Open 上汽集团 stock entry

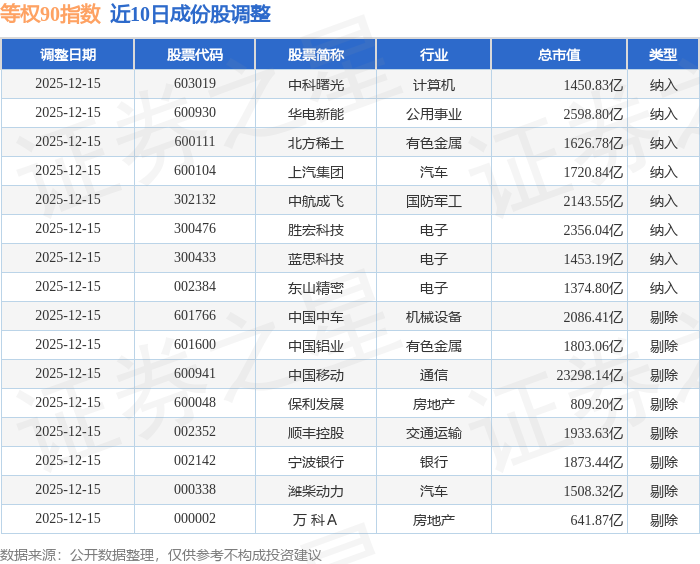[316, 171]
